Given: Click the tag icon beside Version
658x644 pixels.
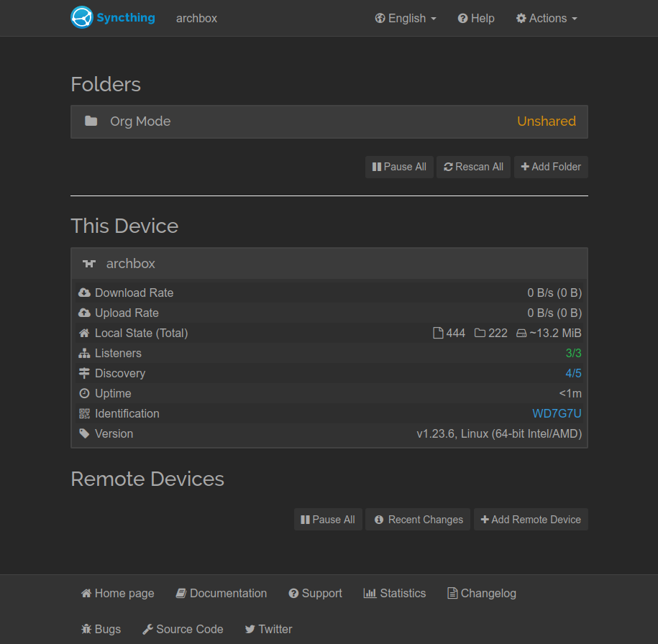Looking at the screenshot, I should tap(84, 433).
